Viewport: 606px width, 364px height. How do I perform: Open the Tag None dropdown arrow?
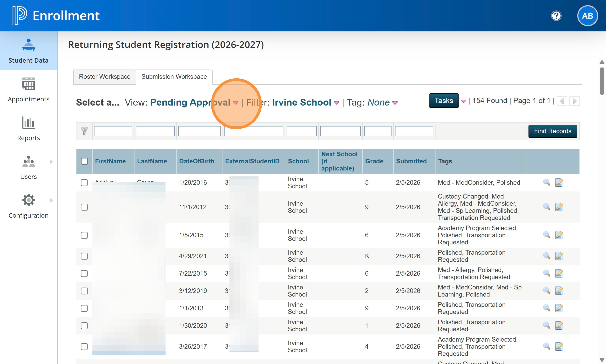[395, 103]
